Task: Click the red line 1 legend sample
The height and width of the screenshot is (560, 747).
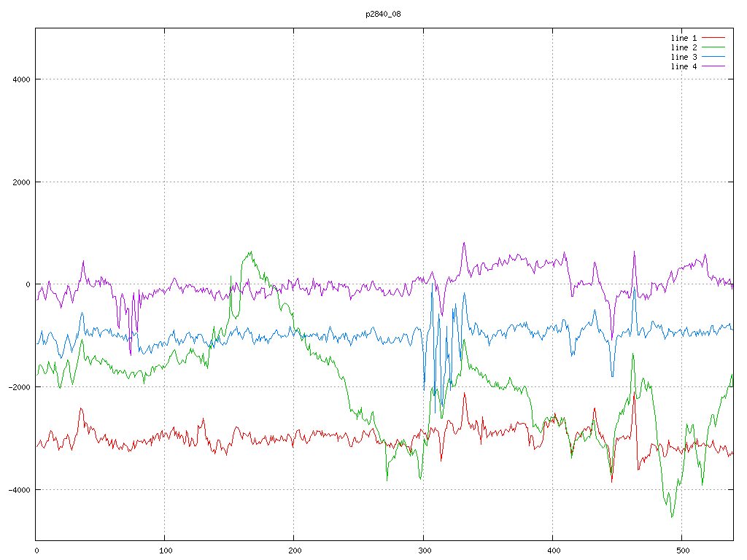Action: pos(713,38)
